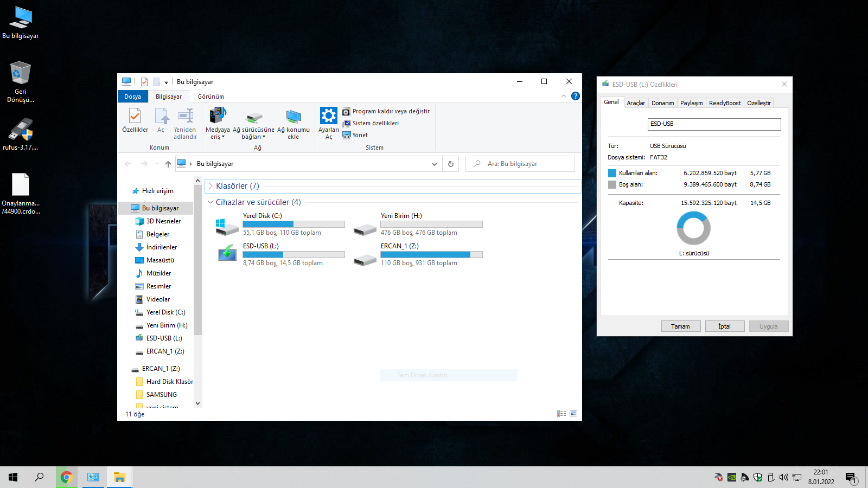Collapse Cihazlar ve sürücüler (4) group
868x488 pixels.
pos(211,202)
